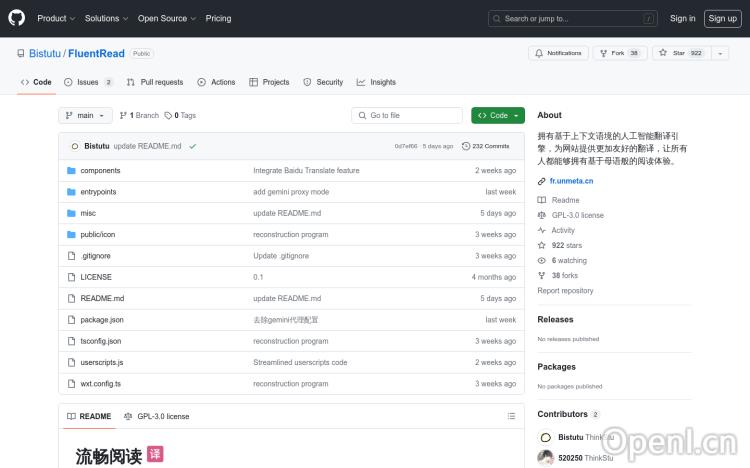Open the green Code dropdown button
750x468 pixels.
point(498,115)
